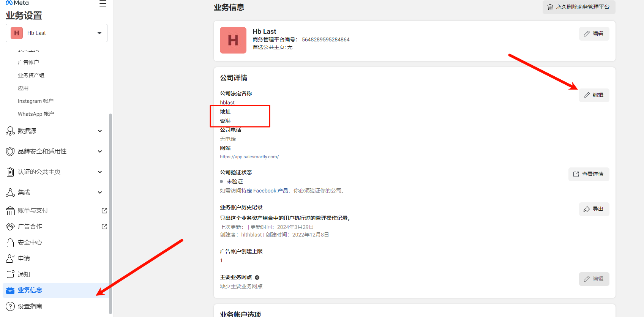This screenshot has height=317, width=644.
Task: Click the sidebar vertical scrollbar
Action: 110,213
